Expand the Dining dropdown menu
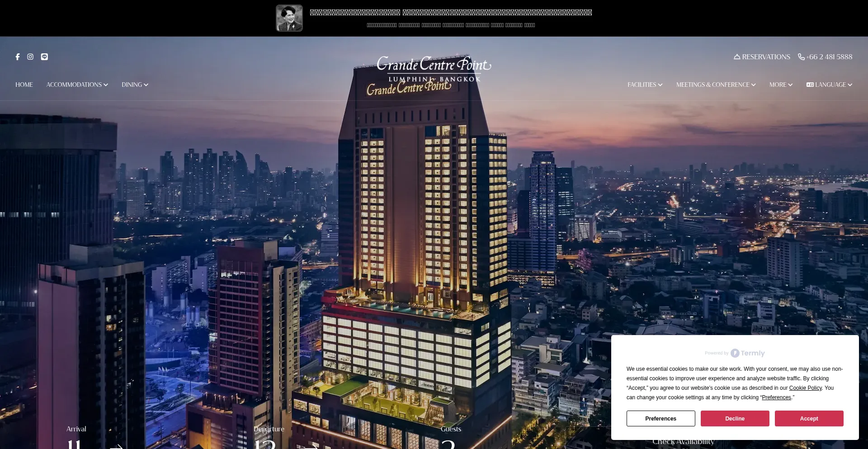Viewport: 868px width, 449px height. tap(135, 85)
